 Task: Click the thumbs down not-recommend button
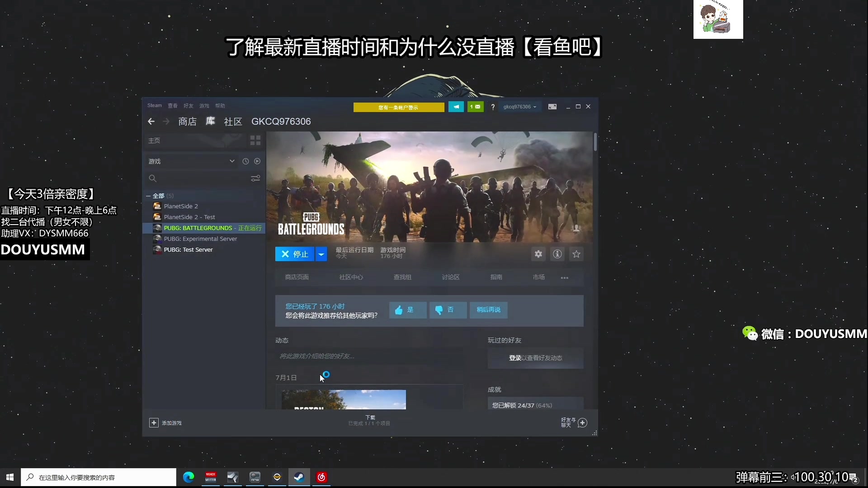point(448,310)
